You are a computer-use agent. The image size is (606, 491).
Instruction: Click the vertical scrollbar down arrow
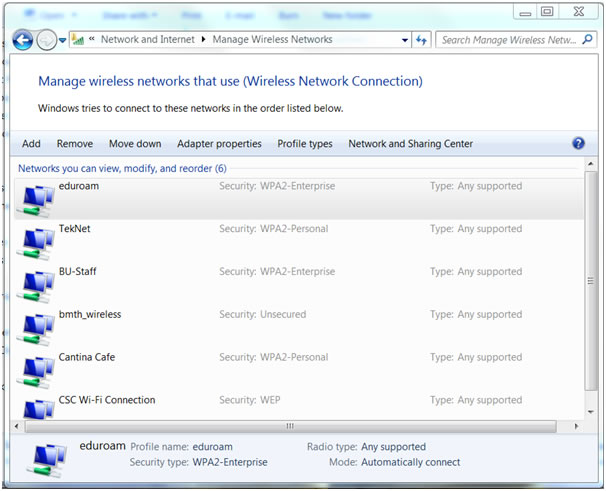pyautogui.click(x=591, y=412)
